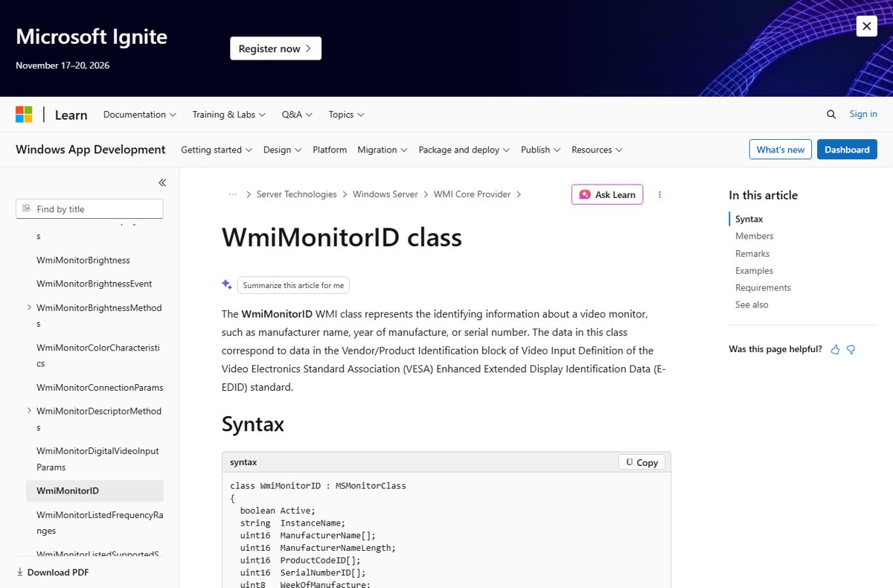
Task: Collapse the table of contents sidebar
Action: click(x=162, y=182)
